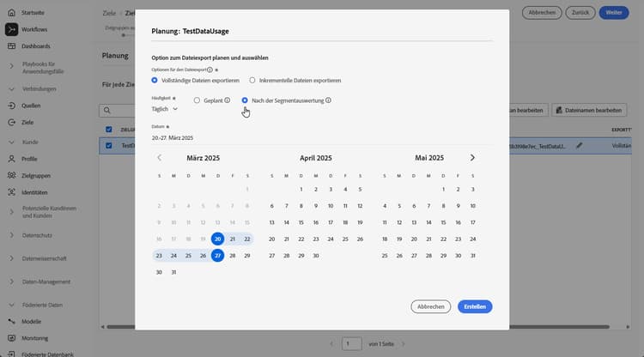This screenshot has width=644, height=357.
Task: Click info icon next to Geplant
Action: [228, 100]
